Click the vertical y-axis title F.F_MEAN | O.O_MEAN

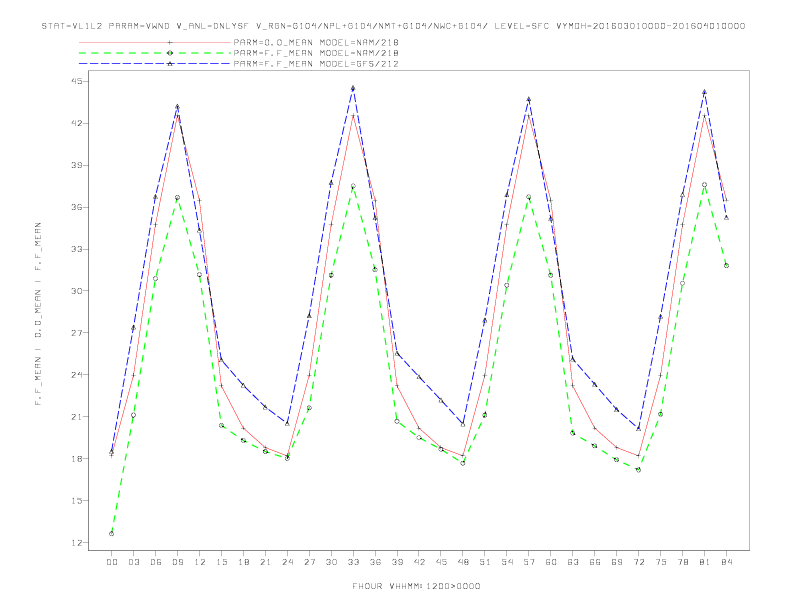tap(38, 314)
